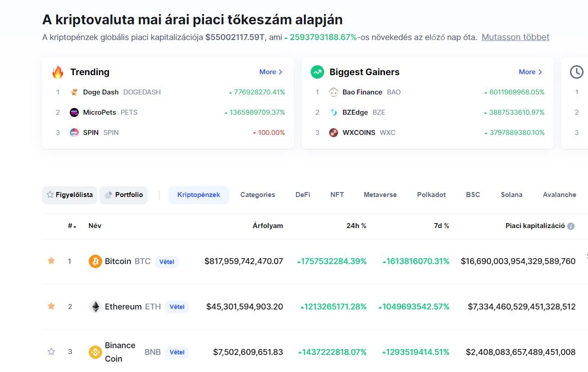Open the Bao Finance gainer entry
The image size is (588, 372).
362,92
